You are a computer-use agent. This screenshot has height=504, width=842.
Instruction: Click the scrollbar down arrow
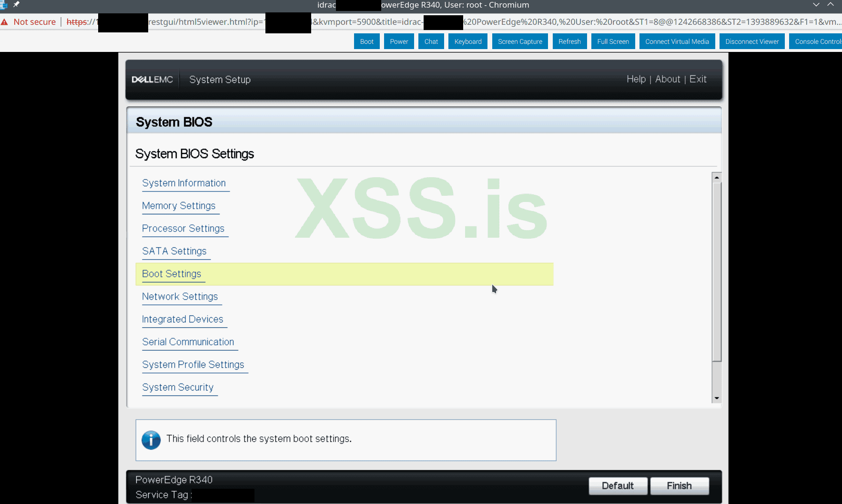click(717, 398)
